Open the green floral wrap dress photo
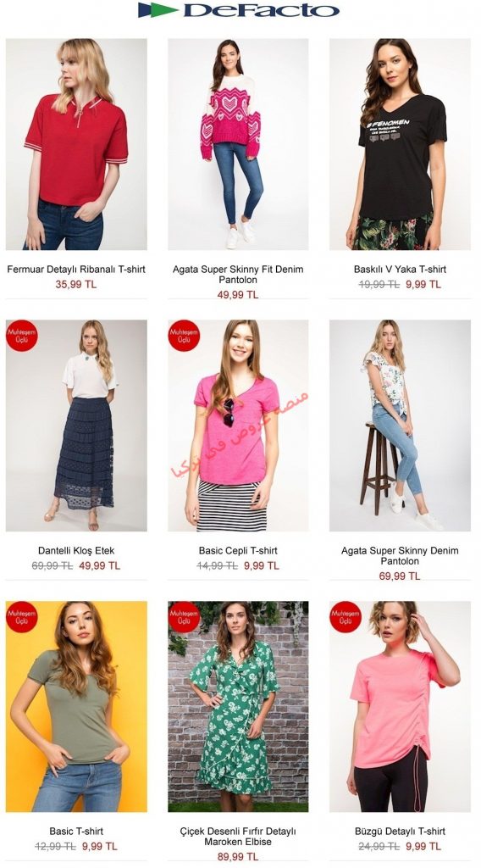 pyautogui.click(x=238, y=706)
